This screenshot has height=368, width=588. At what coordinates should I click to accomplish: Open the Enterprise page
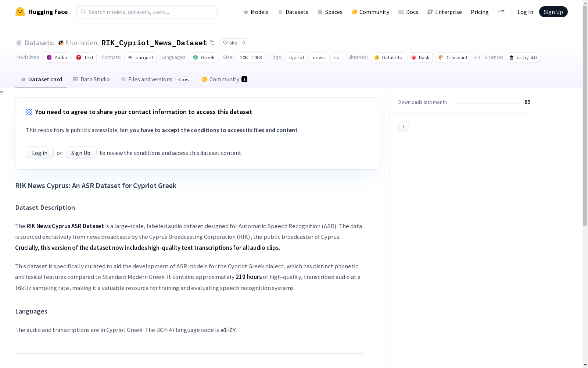[x=445, y=12]
